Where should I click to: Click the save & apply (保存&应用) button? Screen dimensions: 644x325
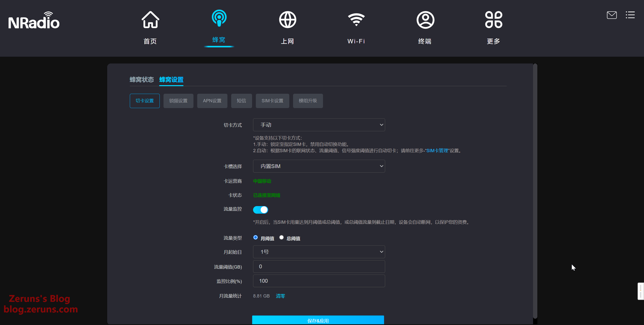pos(318,320)
